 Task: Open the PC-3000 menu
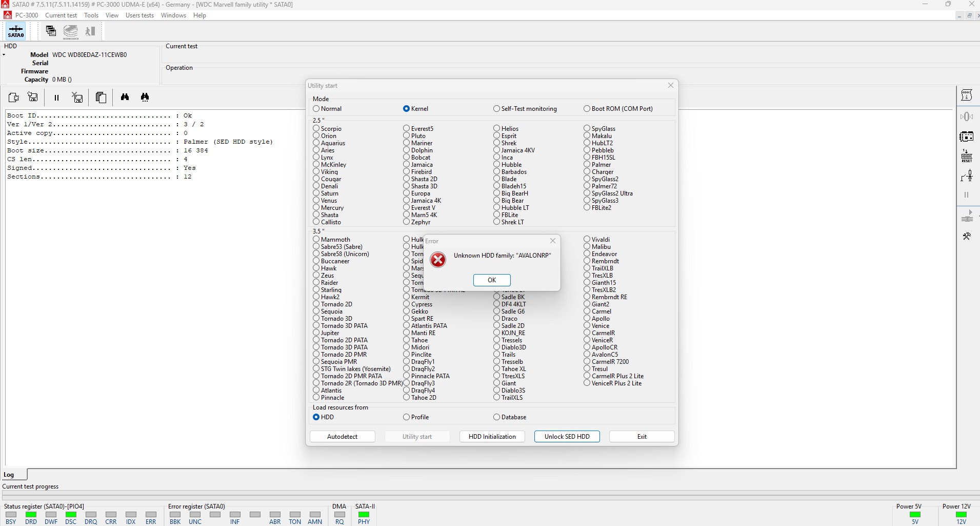tap(27, 15)
